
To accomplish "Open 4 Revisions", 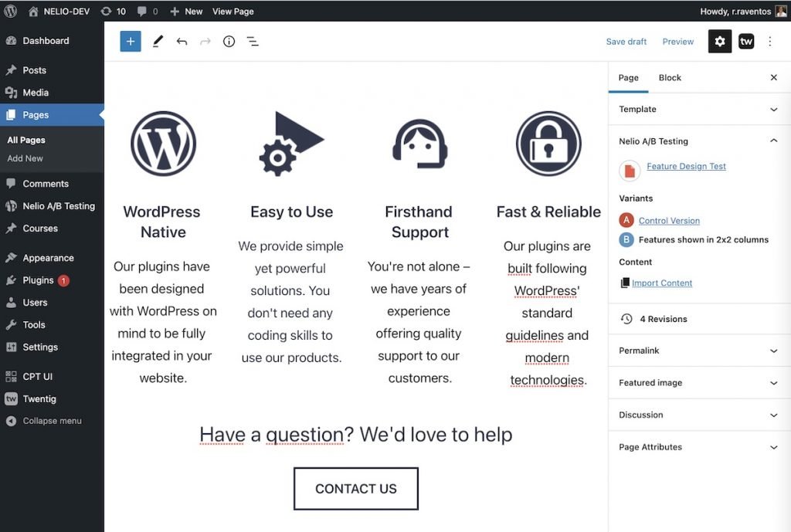I will (698, 319).
